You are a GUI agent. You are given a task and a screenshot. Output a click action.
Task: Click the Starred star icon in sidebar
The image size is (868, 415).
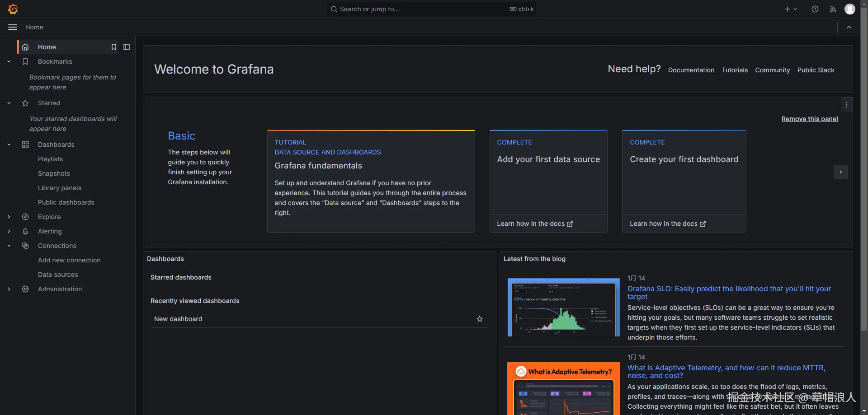25,103
